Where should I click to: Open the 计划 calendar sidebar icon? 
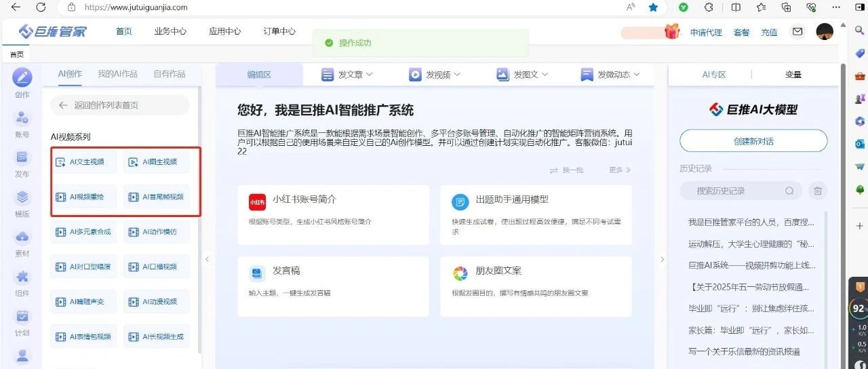click(22, 316)
